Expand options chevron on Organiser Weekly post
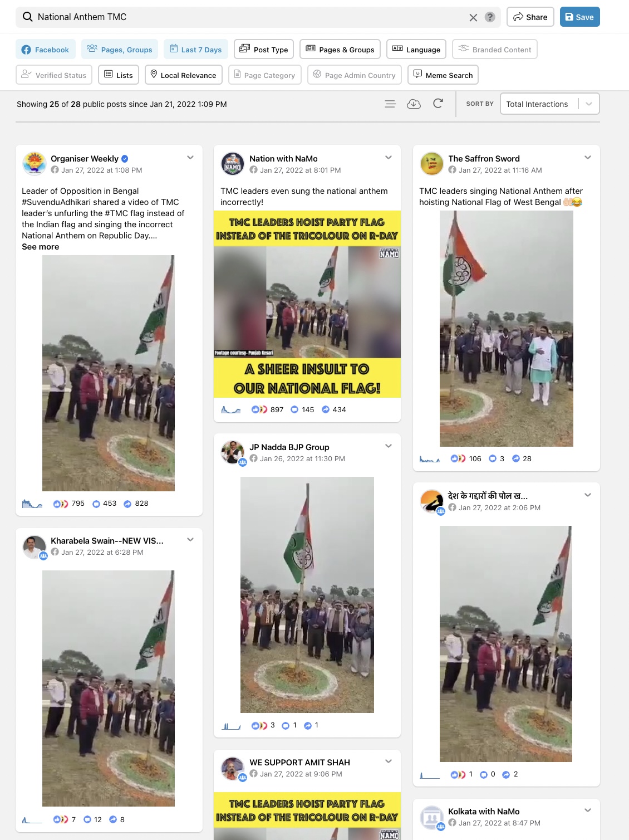 (190, 158)
